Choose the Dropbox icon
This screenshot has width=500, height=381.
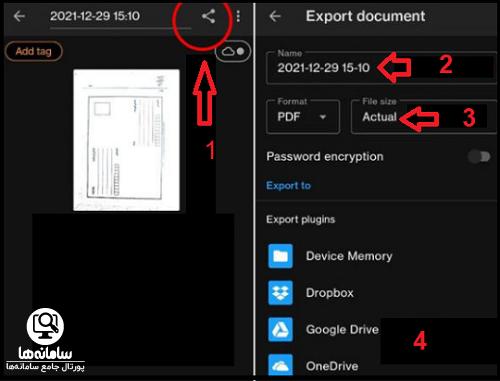[x=280, y=293]
